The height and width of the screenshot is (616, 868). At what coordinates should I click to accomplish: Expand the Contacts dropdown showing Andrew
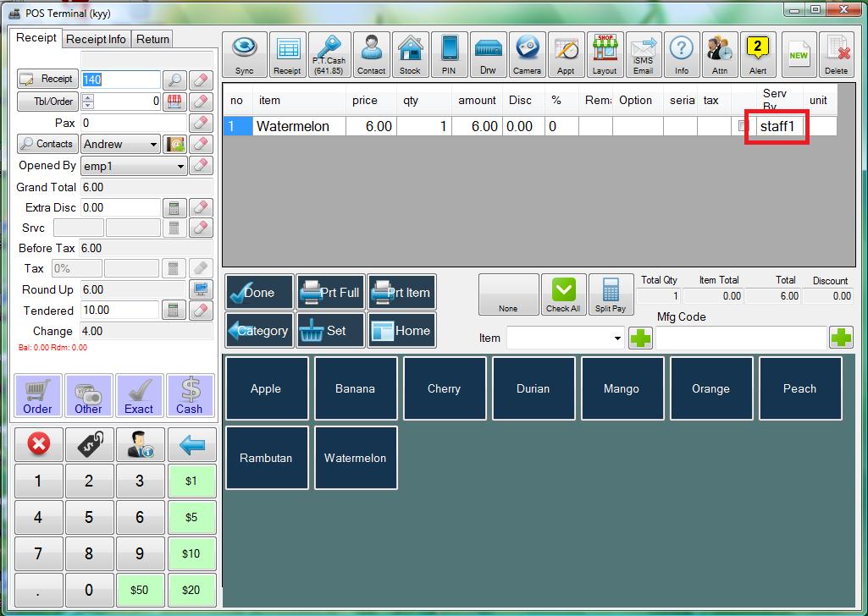point(152,145)
